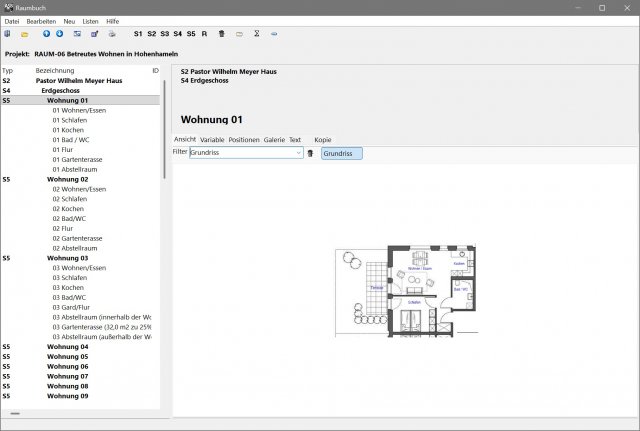Click the sum sigma toolbar icon
The width and height of the screenshot is (640, 431).
pyautogui.click(x=256, y=34)
